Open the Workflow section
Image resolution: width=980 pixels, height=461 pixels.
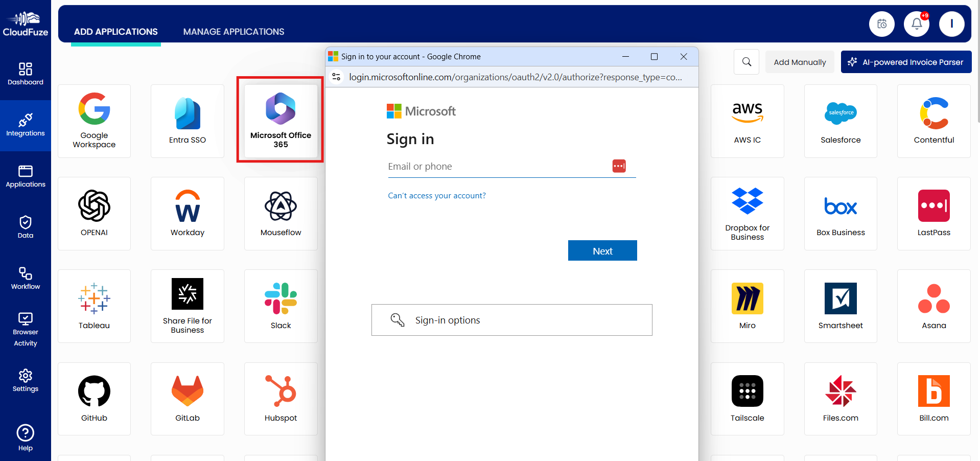pyautogui.click(x=26, y=278)
